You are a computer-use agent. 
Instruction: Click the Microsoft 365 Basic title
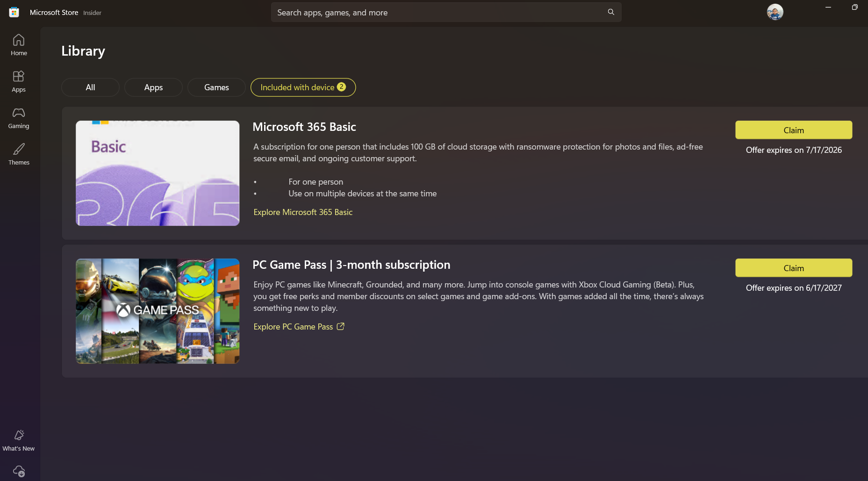coord(304,127)
